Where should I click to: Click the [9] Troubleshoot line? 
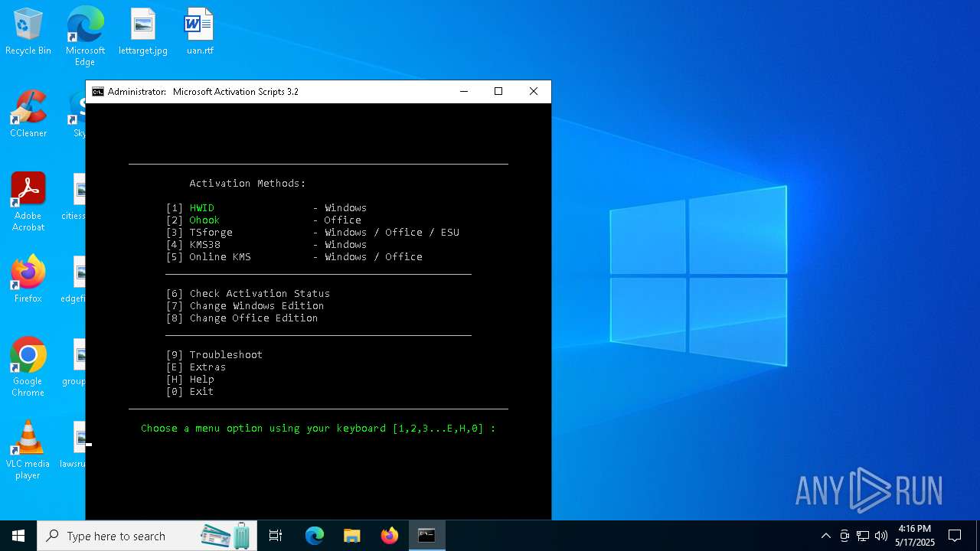pyautogui.click(x=214, y=355)
